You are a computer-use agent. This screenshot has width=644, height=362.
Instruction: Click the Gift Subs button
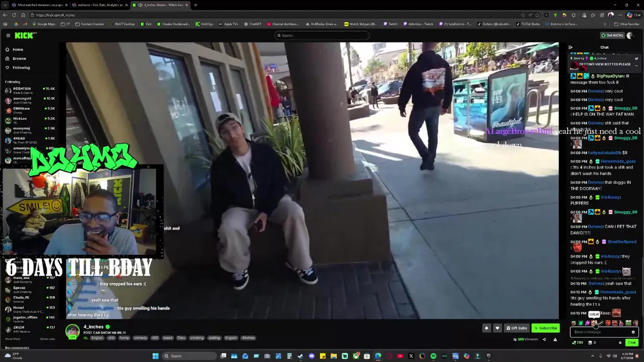pos(516,328)
